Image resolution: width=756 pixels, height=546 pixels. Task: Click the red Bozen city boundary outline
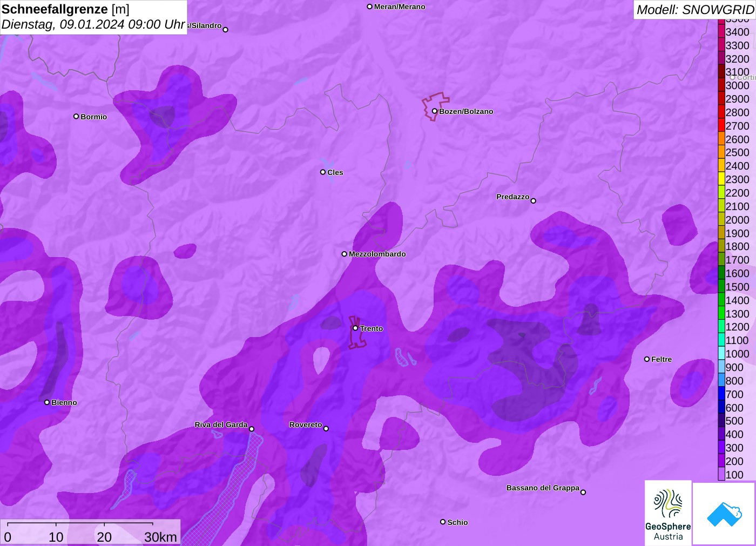(435, 106)
